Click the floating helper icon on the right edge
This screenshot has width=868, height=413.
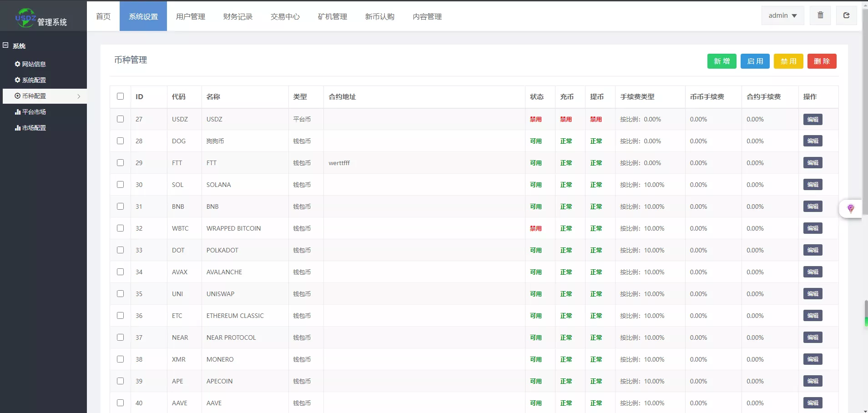click(x=850, y=208)
